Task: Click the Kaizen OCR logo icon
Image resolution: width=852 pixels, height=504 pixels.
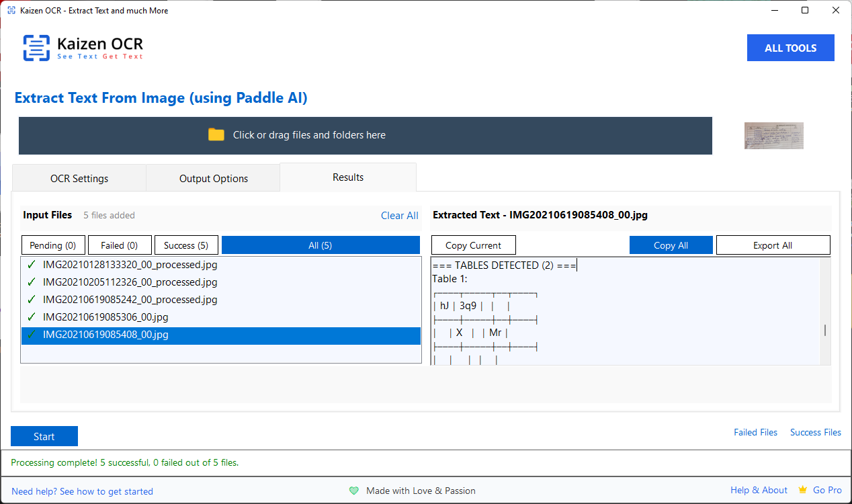Action: 36,48
